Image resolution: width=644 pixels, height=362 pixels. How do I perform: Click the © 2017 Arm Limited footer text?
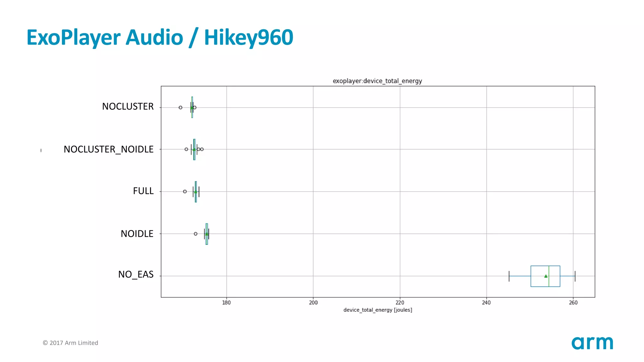(70, 343)
